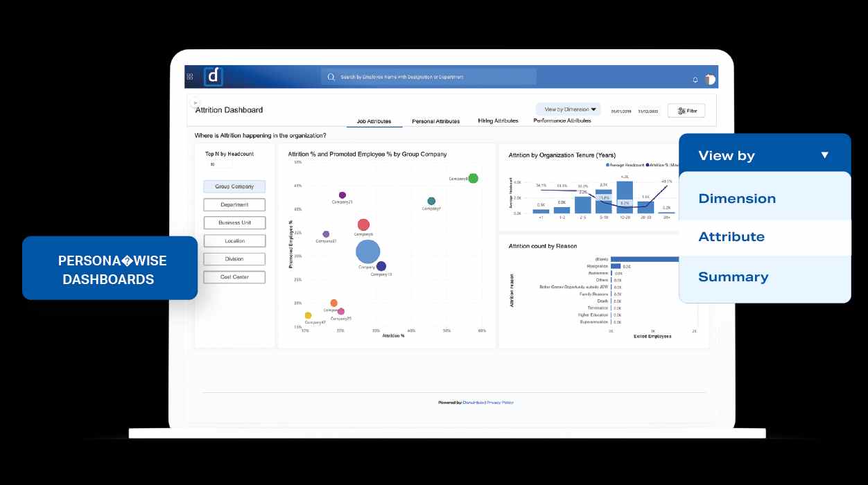868x485 pixels.
Task: Click the large blue Company bubble
Action: coord(368,253)
